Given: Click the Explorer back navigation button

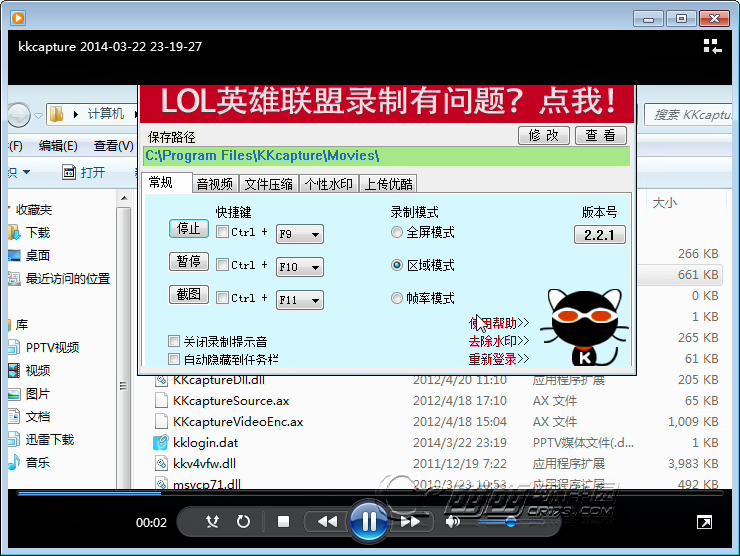Looking at the screenshot, I should pyautogui.click(x=19, y=114).
